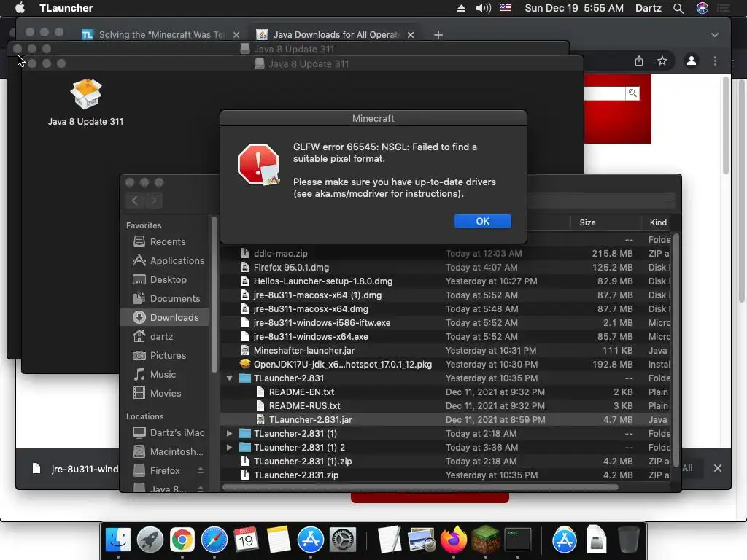The width and height of the screenshot is (747, 560).
Task: Launch Google Chrome from the dock
Action: point(182,540)
